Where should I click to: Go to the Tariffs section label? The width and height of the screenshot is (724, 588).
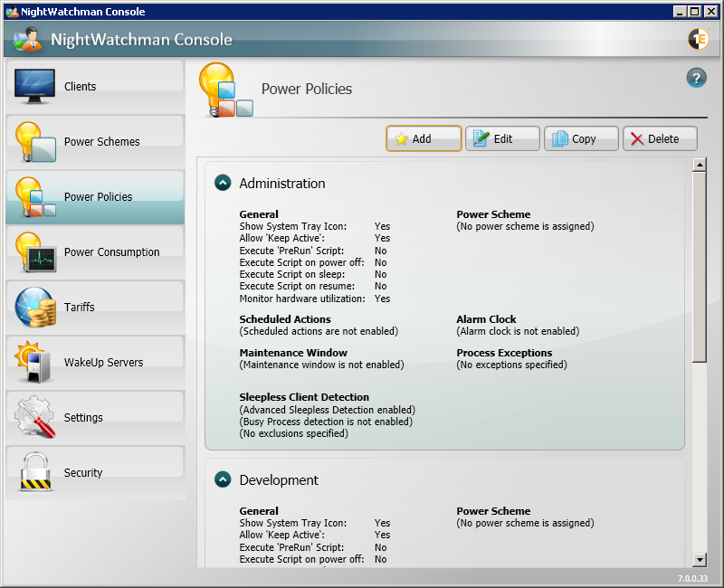click(80, 308)
